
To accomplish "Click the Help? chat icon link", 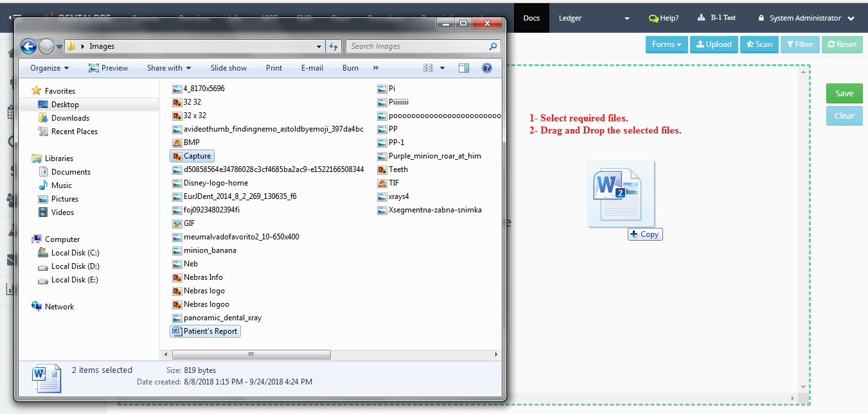I will [664, 18].
